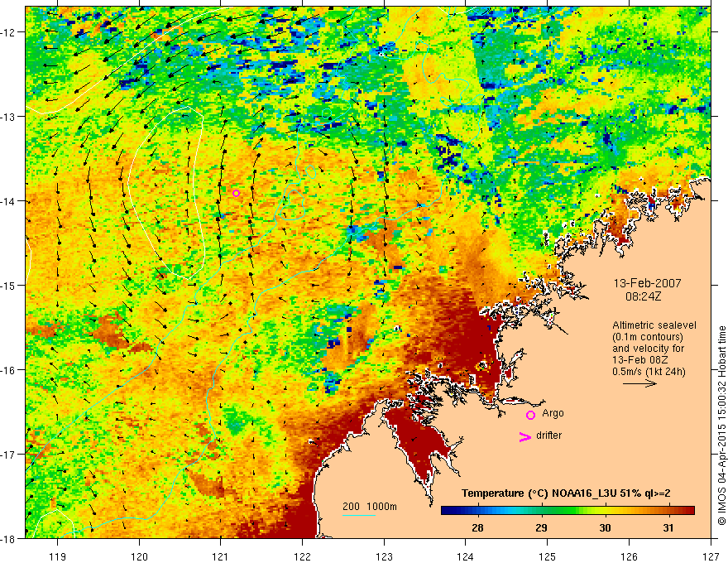The width and height of the screenshot is (728, 563).
Task: Click the 'Argo' legend label
Action: 553,413
